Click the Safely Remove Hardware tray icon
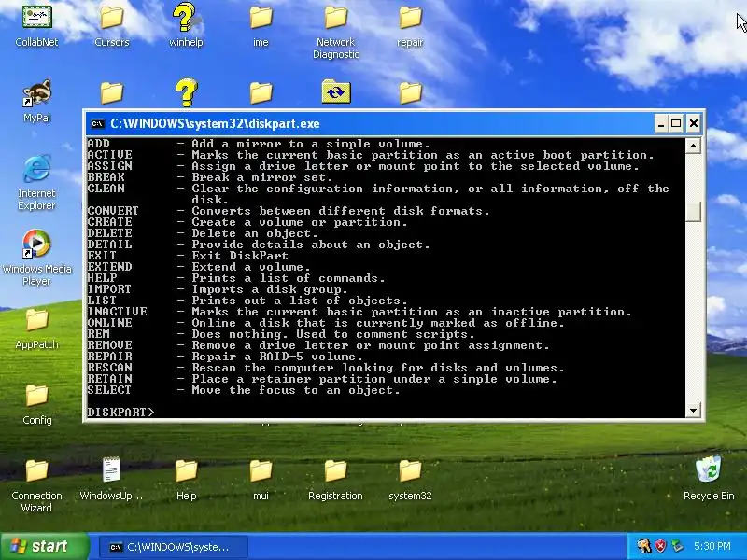Screen dimensions: 747x560 (x=676, y=546)
